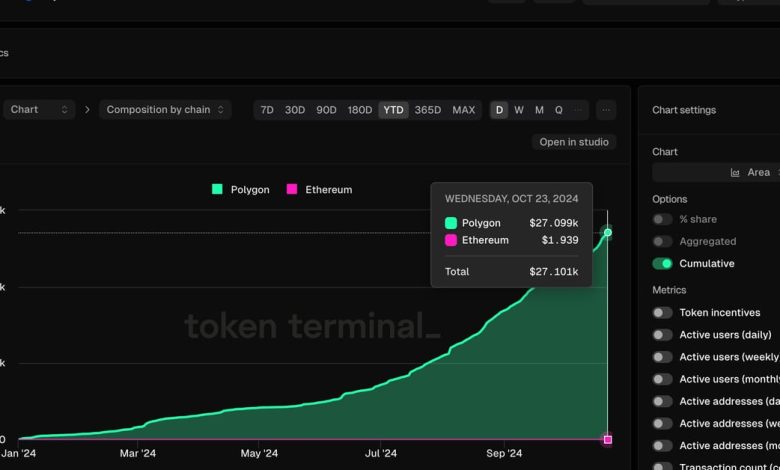Toggle the % share option
This screenshot has height=470, width=780.
[662, 220]
